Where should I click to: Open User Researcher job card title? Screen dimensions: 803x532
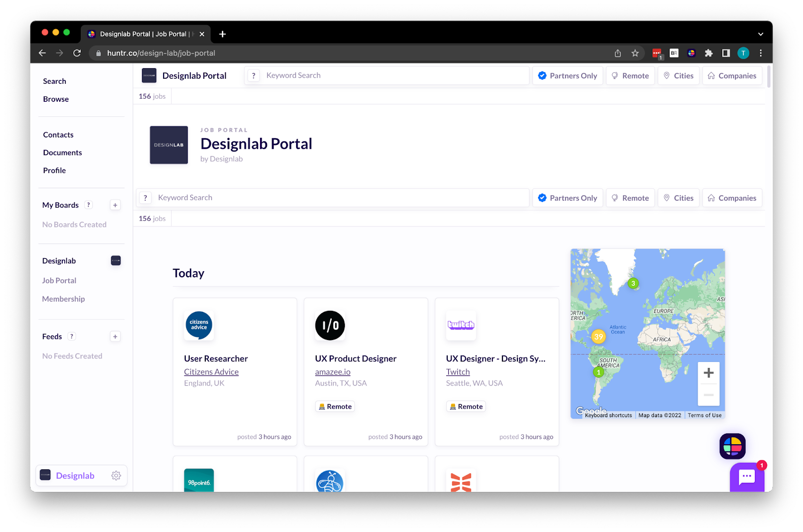(216, 359)
